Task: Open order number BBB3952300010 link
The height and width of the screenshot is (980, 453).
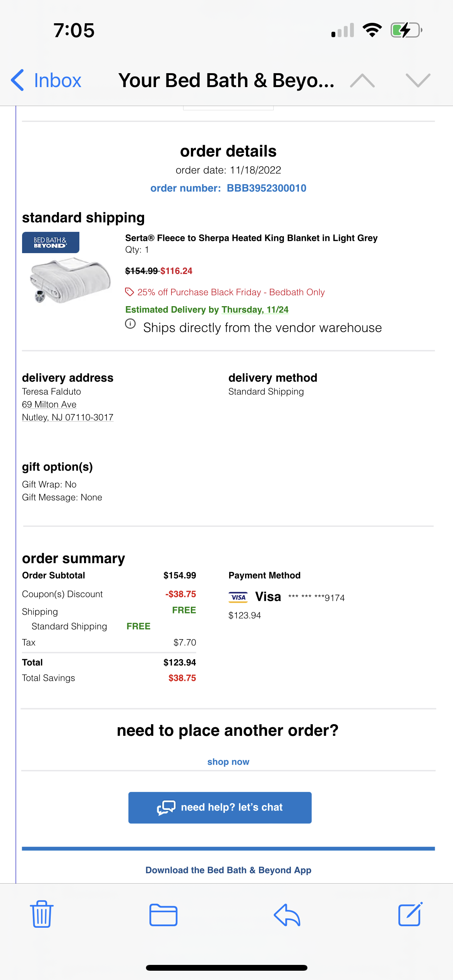Action: 228,188
